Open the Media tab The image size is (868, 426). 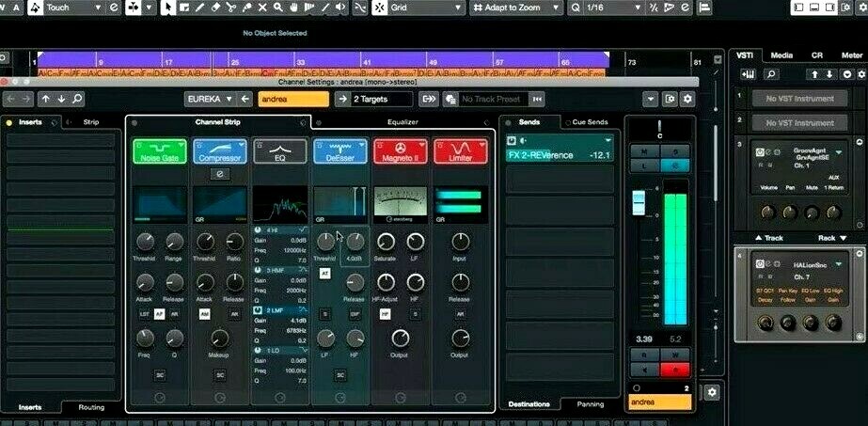tap(781, 55)
